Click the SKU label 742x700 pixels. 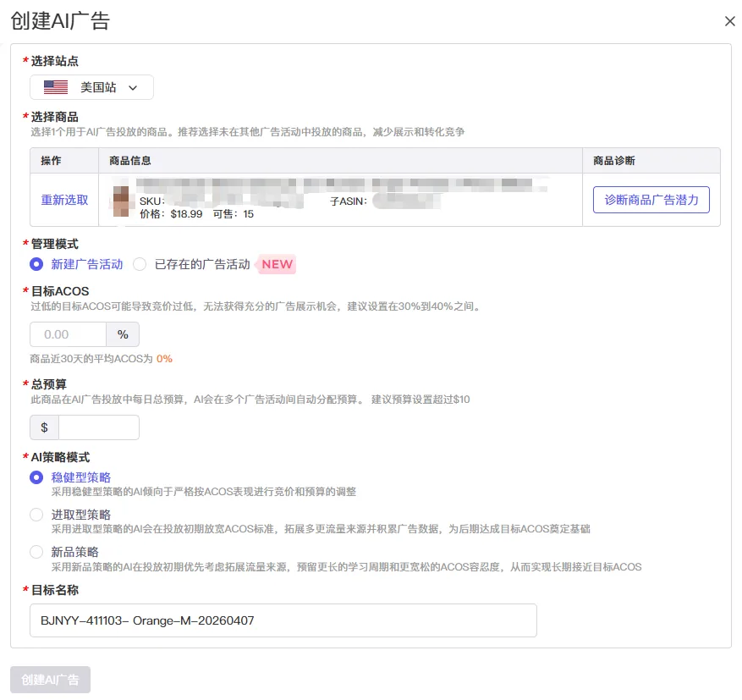152,201
